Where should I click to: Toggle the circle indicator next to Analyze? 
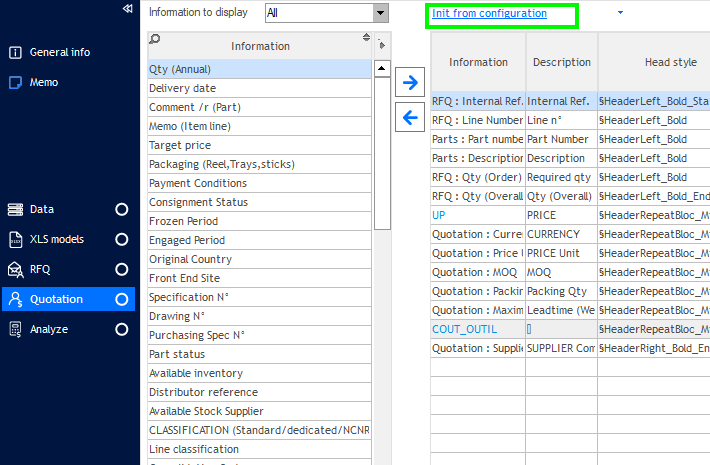(x=122, y=329)
